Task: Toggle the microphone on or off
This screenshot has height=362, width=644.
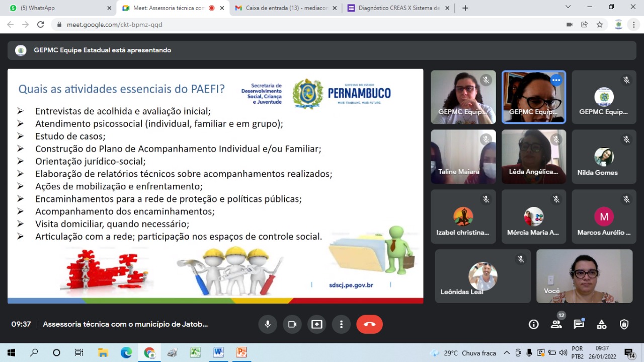Action: click(x=268, y=324)
